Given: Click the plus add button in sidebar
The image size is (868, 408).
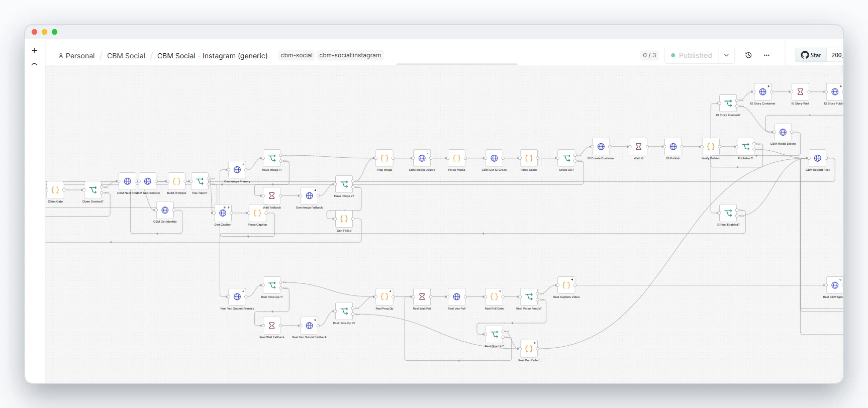Looking at the screenshot, I should click(35, 50).
